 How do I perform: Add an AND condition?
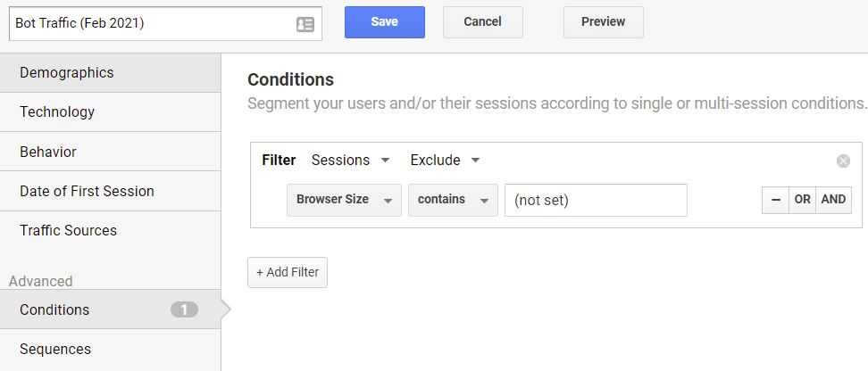coord(834,200)
